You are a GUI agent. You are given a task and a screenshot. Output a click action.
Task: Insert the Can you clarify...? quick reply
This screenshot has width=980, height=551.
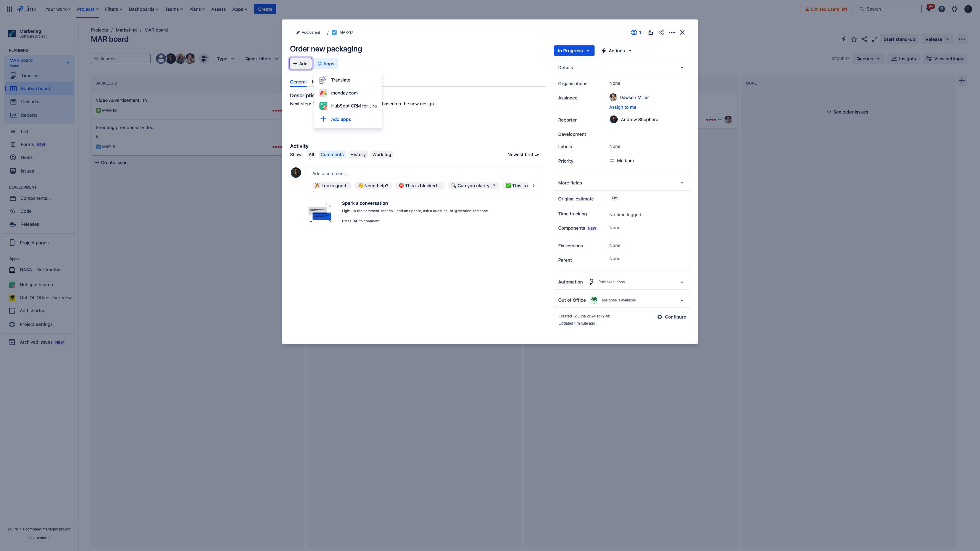click(x=473, y=186)
